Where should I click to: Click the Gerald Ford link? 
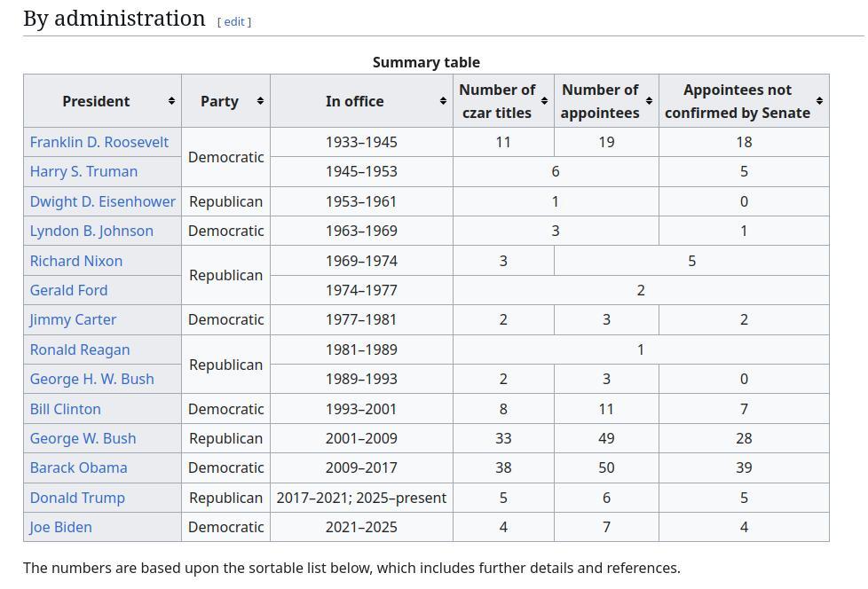68,290
